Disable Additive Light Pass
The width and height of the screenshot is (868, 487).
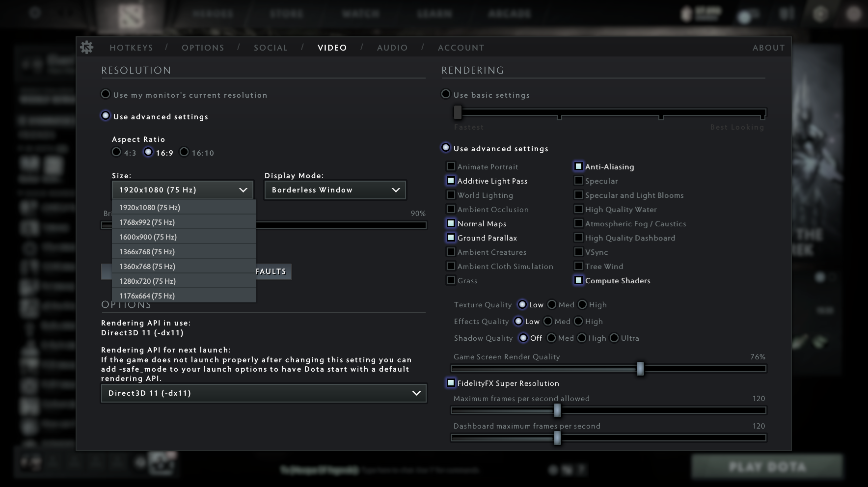(x=450, y=181)
